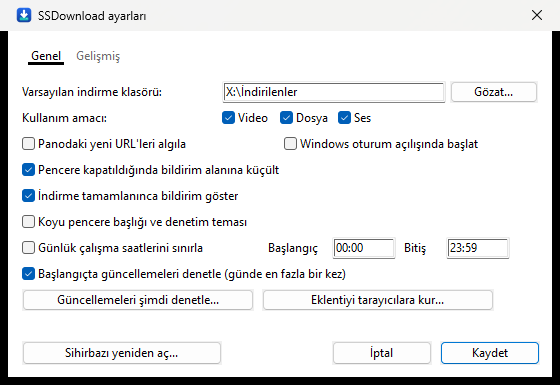Enable Koyu pencere başlığı ve denetim teması

(28, 221)
